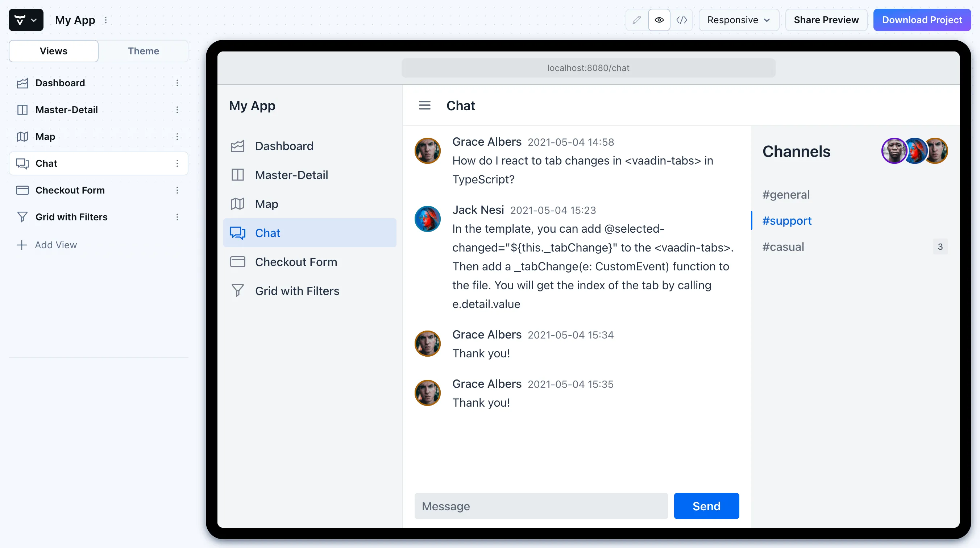Expand the chevron next to the Vaadin logo
Screen dimensions: 980x548
34,20
